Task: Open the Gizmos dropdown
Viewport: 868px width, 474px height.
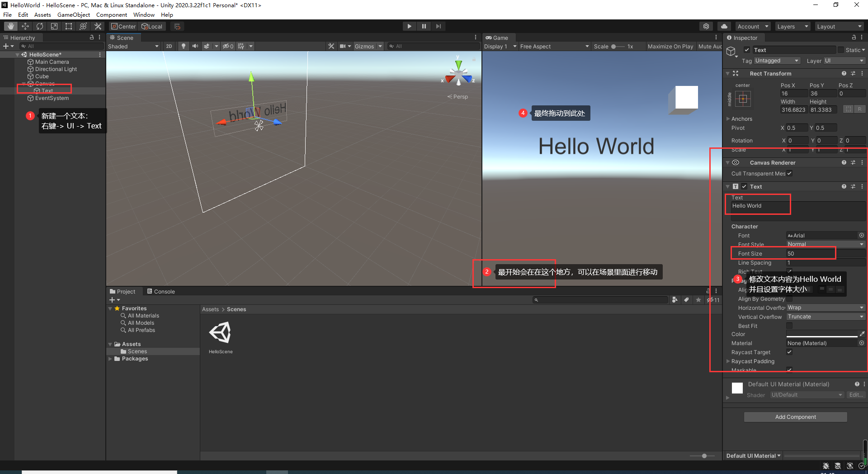Action: (x=368, y=46)
